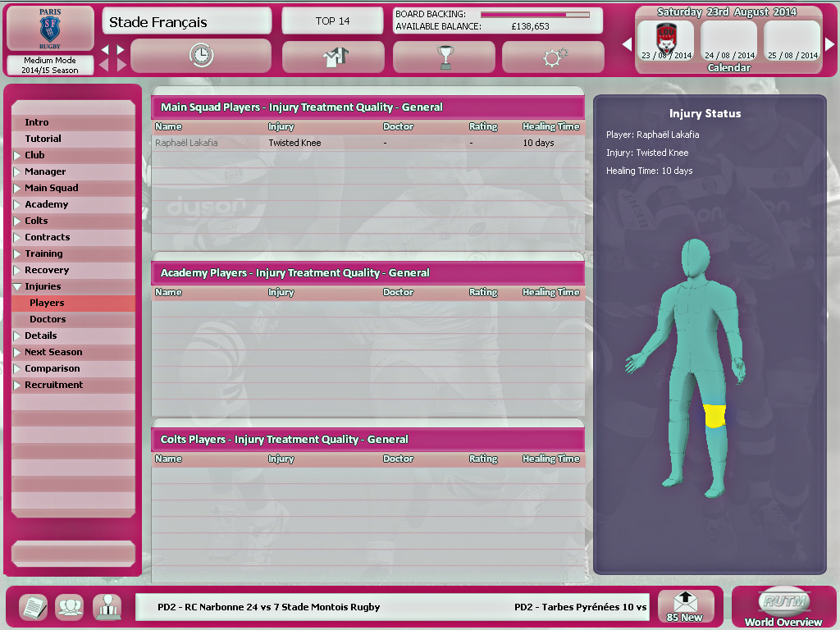This screenshot has width=840, height=630.
Task: Click the Paris Rugby club crest
Action: pos(51,29)
